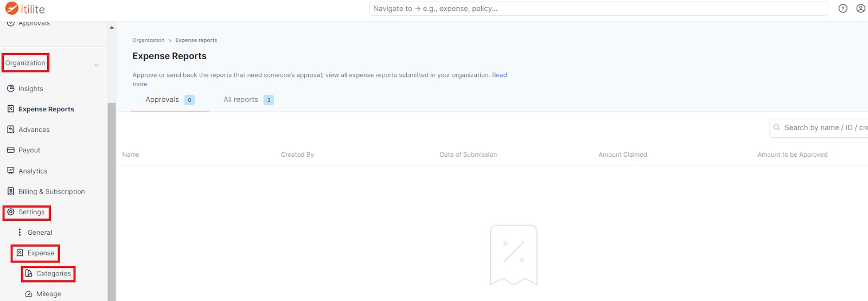This screenshot has width=868, height=301.
Task: Click the Mileage gauge icon
Action: point(29,294)
